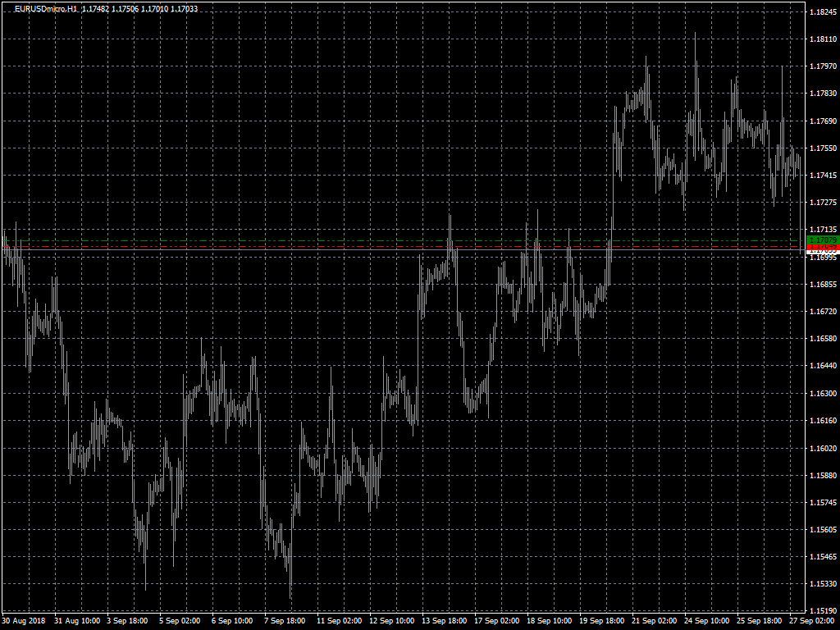Click the 1.18245 price scale label
Image resolution: width=840 pixels, height=630 pixels.
tap(822, 12)
